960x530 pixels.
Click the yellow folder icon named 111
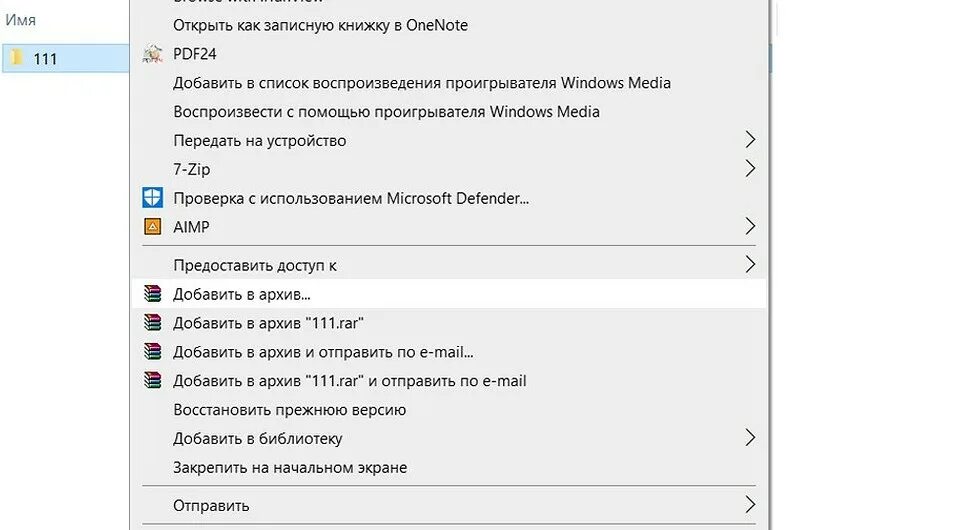pyautogui.click(x=16, y=58)
